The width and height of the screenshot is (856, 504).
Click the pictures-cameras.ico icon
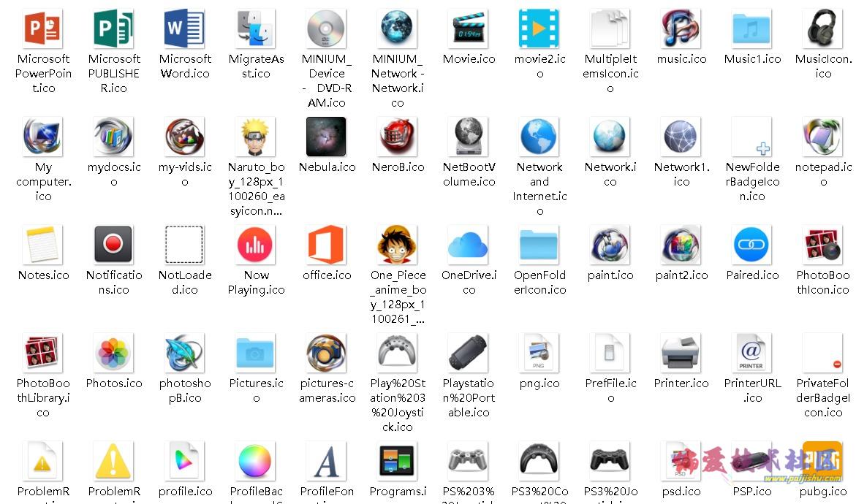327,352
